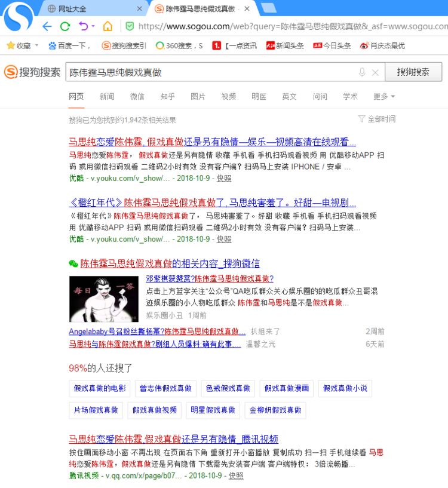The height and width of the screenshot is (488, 448).
Task: Open the 马思纯与陈伟霆假戏真做?剧组人员爆料 link
Action: point(155,344)
